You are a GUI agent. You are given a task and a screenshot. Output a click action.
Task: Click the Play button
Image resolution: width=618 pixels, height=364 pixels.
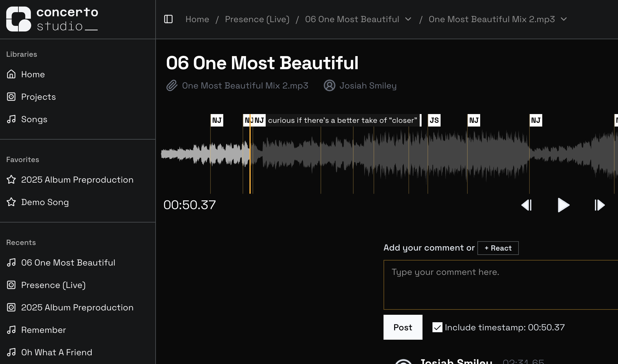click(563, 205)
